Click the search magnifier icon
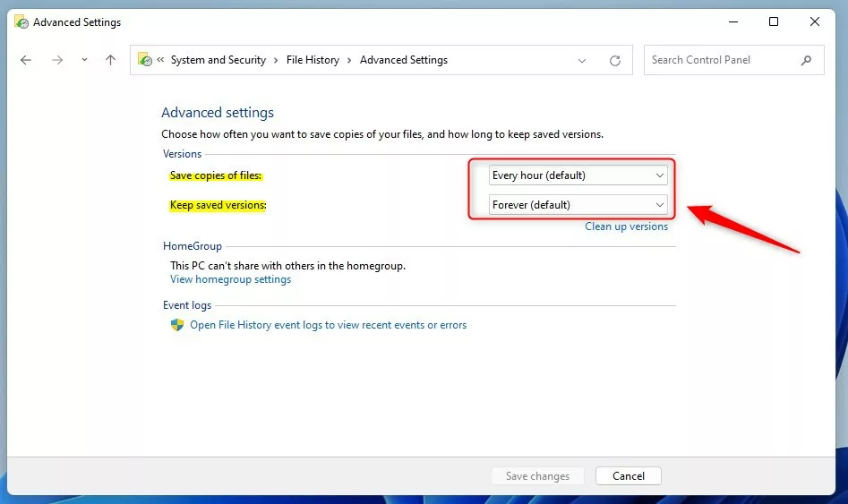The image size is (848, 504). pyautogui.click(x=806, y=60)
